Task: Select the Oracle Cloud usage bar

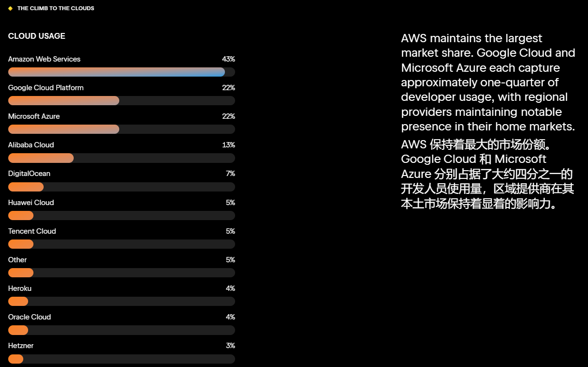Action: (x=121, y=330)
